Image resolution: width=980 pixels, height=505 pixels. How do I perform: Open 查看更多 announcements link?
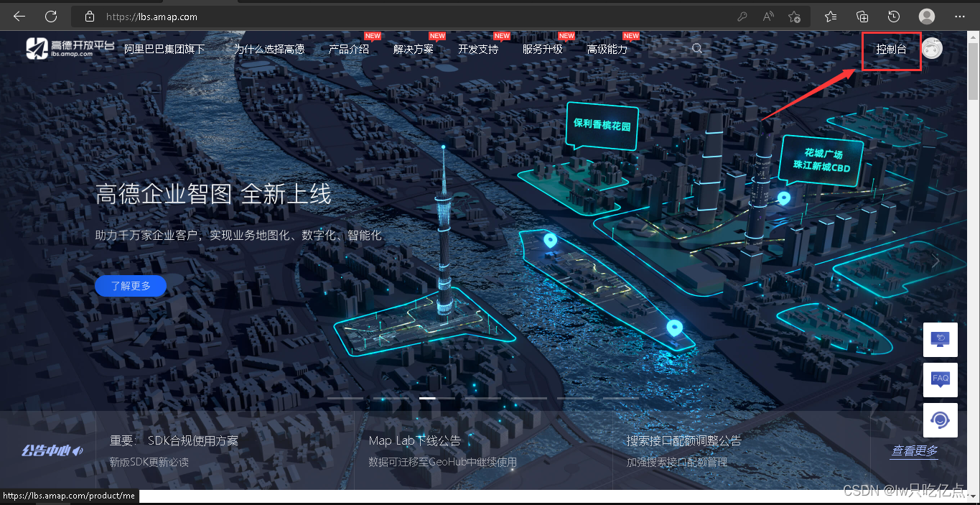pyautogui.click(x=915, y=451)
